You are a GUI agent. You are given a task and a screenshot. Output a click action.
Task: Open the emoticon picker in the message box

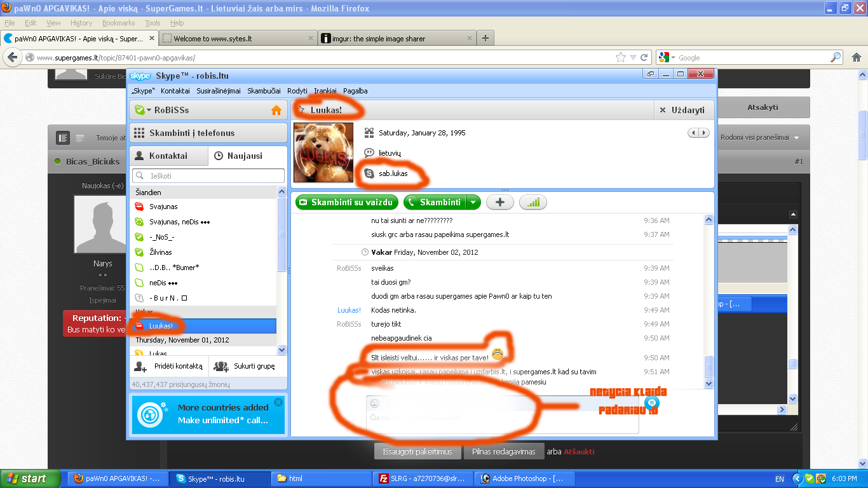point(375,403)
